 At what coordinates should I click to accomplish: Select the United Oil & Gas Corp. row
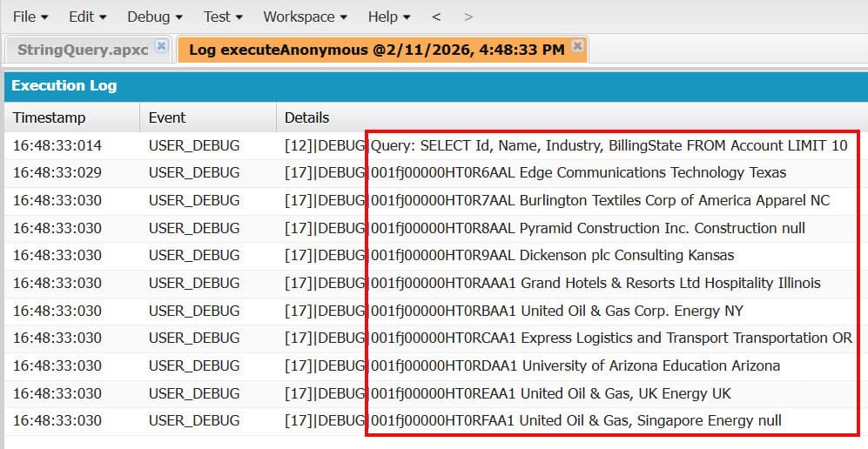[436, 311]
